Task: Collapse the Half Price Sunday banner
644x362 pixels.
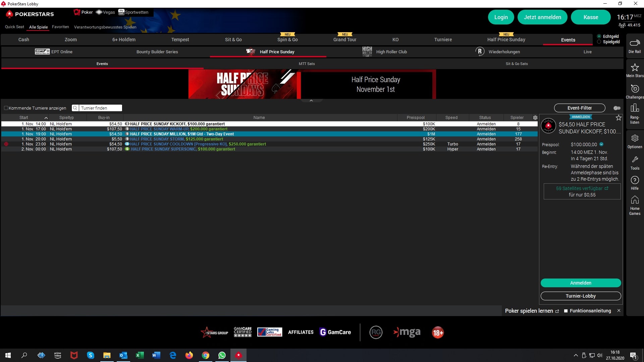Action: pyautogui.click(x=311, y=101)
